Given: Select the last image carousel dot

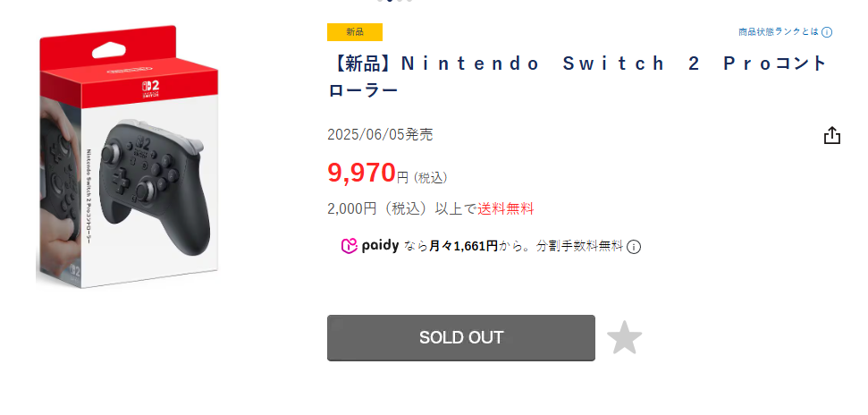Looking at the screenshot, I should pyautogui.click(x=409, y=1).
